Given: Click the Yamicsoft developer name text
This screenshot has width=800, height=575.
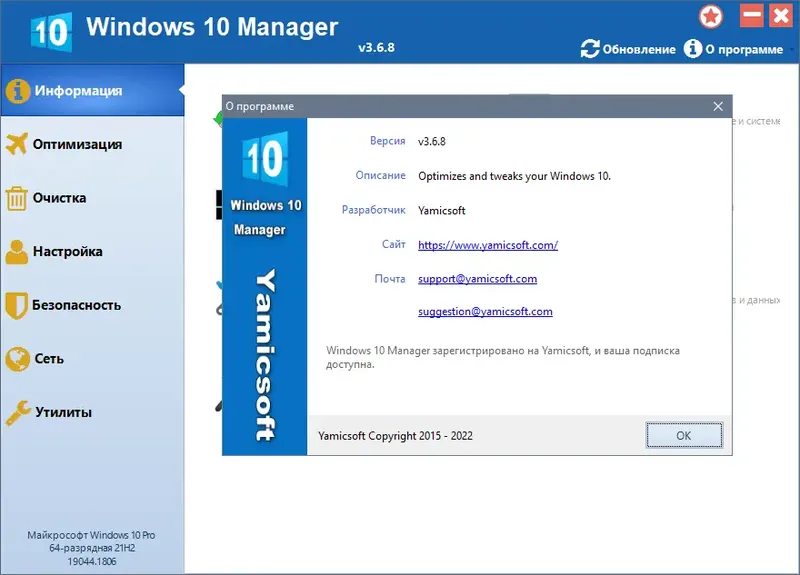Looking at the screenshot, I should coord(441,210).
